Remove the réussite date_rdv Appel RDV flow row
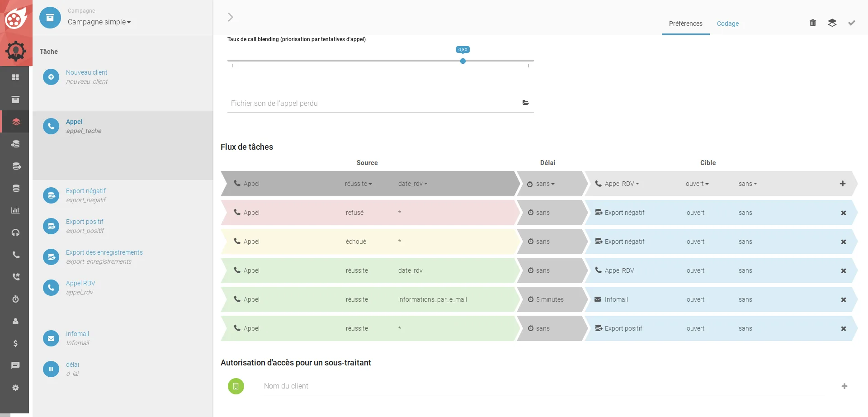868x417 pixels. [844, 270]
